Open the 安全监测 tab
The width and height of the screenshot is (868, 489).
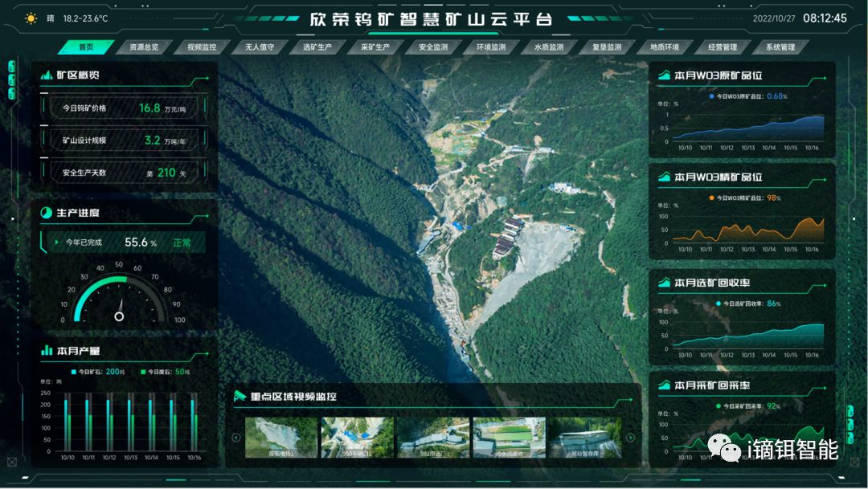click(432, 47)
